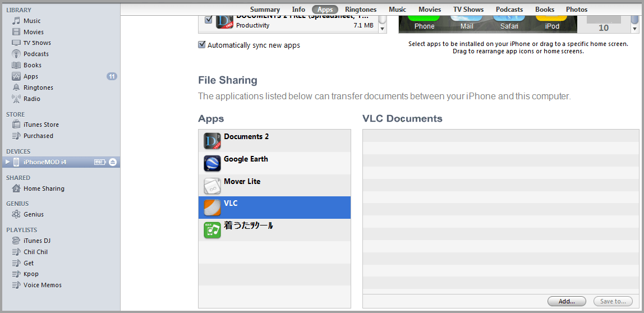Switch to the Photos tab

pyautogui.click(x=577, y=10)
